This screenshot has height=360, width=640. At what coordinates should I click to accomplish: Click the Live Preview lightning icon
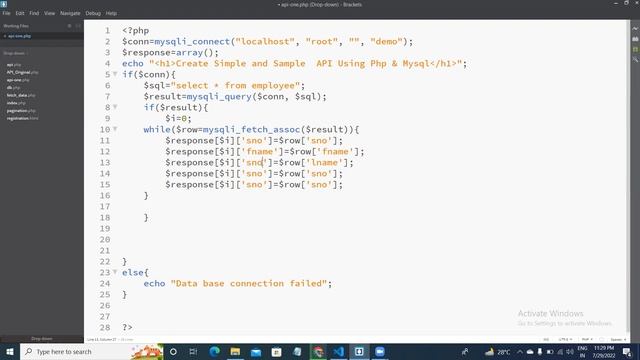635,29
